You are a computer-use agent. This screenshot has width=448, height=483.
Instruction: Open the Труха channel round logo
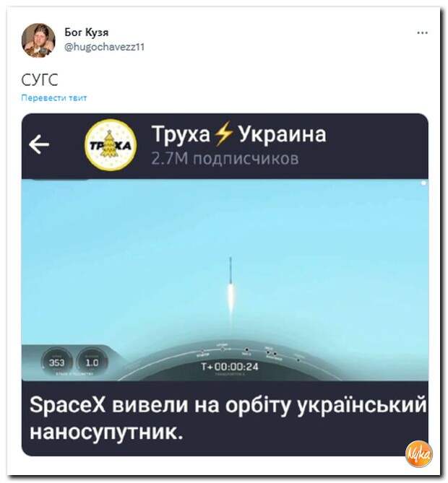[111, 145]
